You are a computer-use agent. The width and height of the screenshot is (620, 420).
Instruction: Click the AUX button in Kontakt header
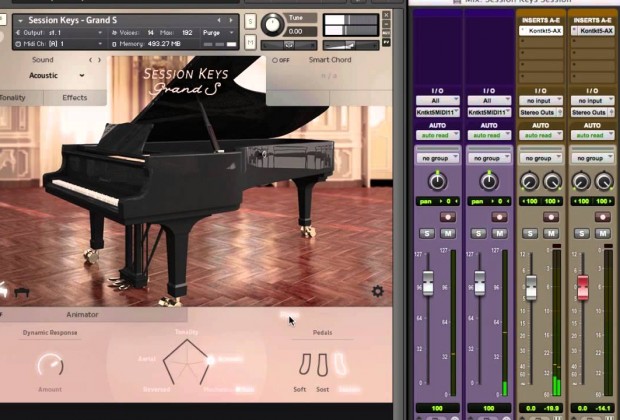(x=386, y=33)
